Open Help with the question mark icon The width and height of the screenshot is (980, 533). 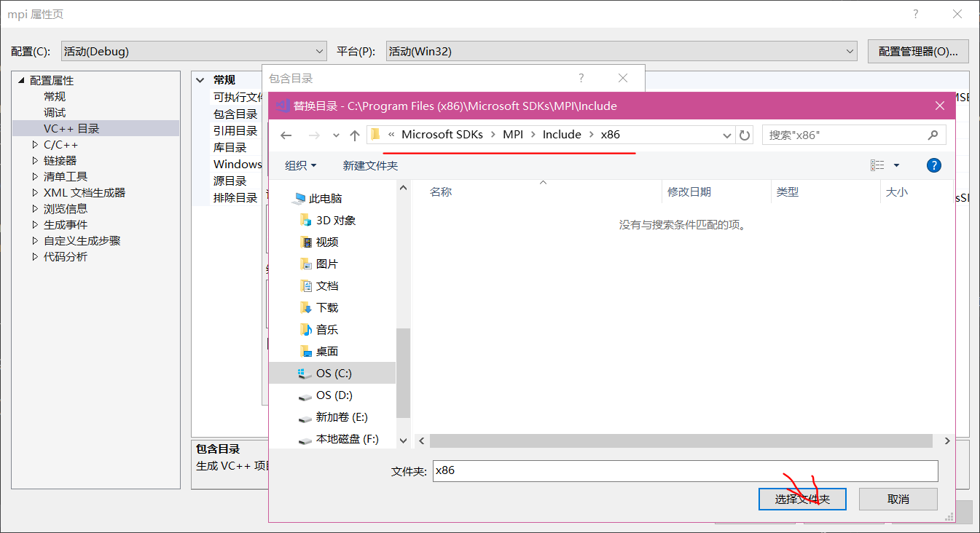pos(933,165)
